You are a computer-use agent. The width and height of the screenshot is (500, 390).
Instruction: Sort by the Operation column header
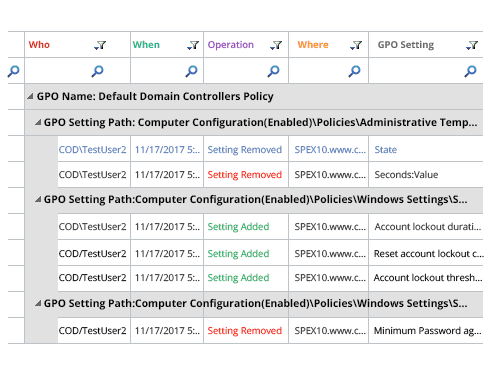point(231,45)
